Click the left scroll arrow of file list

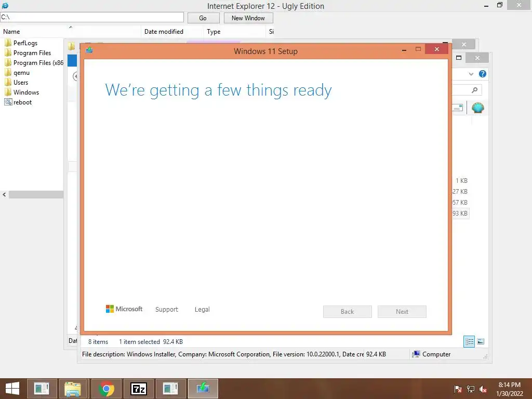click(4, 195)
